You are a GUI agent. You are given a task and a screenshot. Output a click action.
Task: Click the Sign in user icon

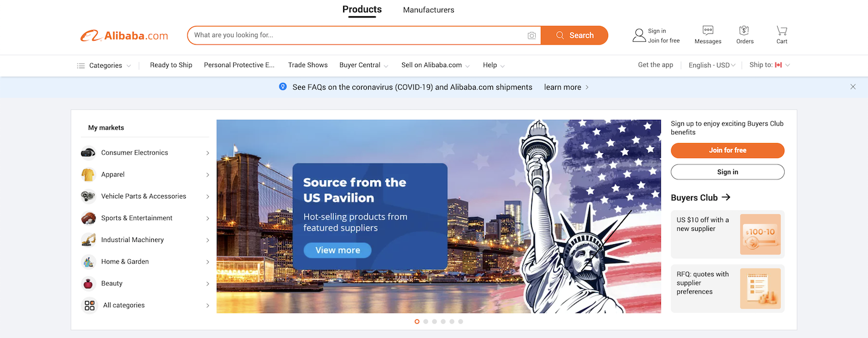639,35
